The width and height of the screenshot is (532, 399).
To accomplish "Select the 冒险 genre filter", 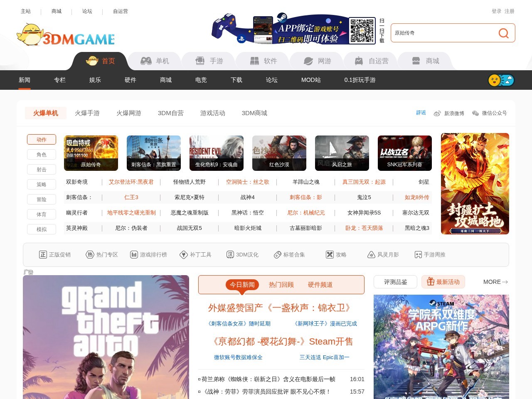I will tap(42, 199).
